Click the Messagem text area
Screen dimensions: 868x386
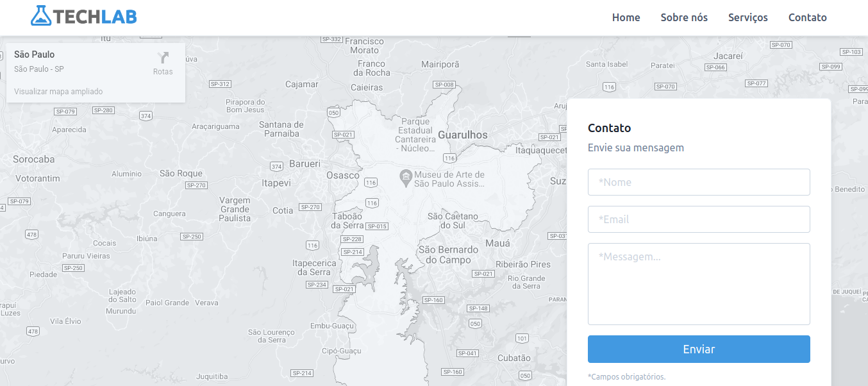[x=699, y=284]
